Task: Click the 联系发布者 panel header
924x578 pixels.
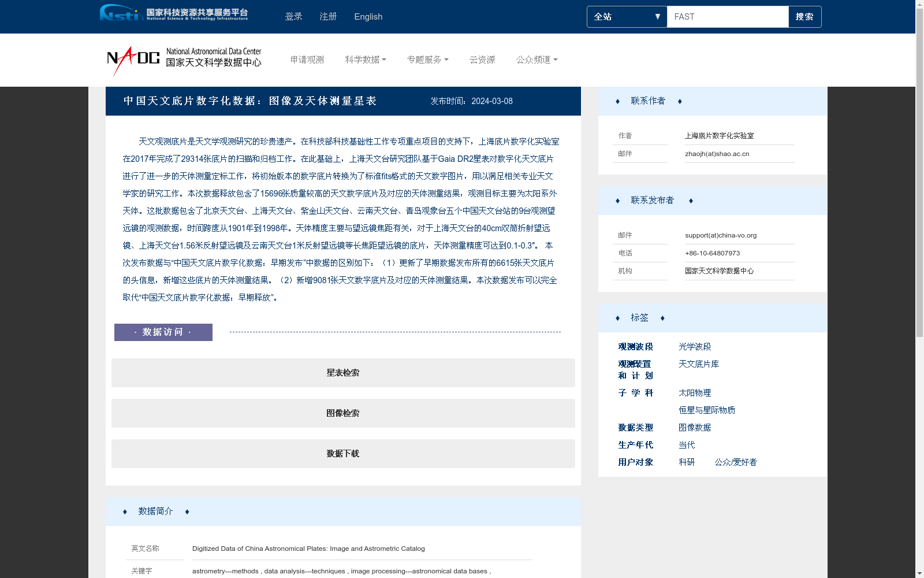Action: (713, 201)
